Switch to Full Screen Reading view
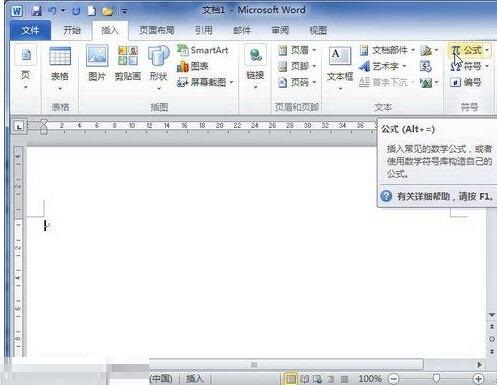This screenshot has height=385, width=497. tap(304, 379)
